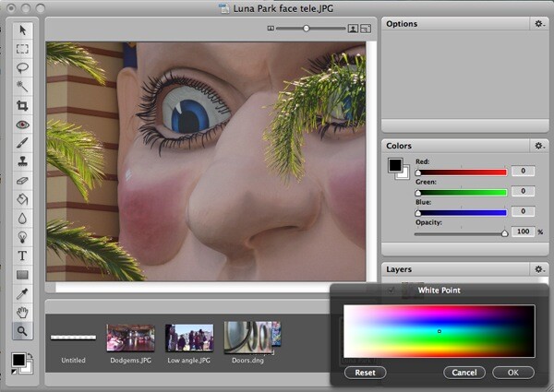The width and height of the screenshot is (554, 392).
Task: Select the Paint Bucket tool
Action: coord(22,198)
